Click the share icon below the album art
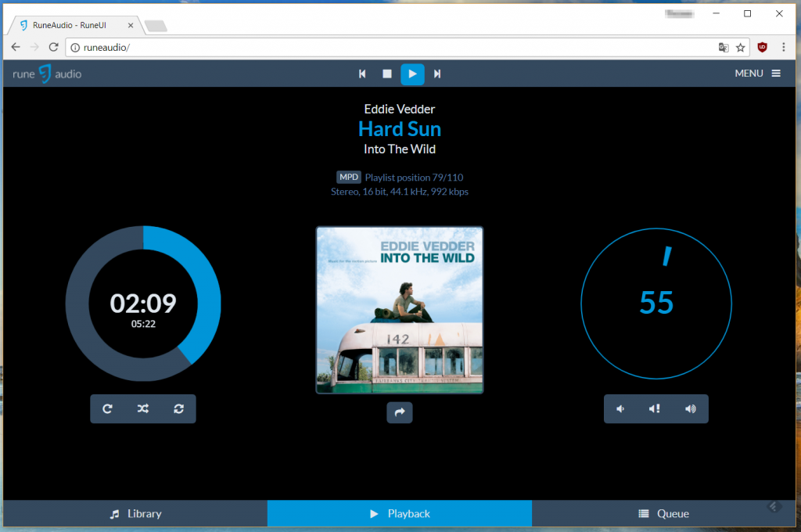The image size is (801, 532). click(400, 412)
